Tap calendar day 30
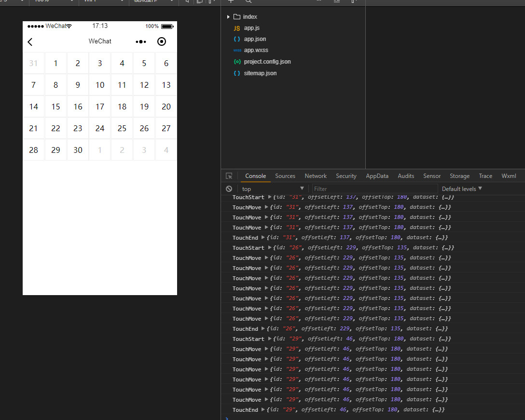 [x=78, y=150]
